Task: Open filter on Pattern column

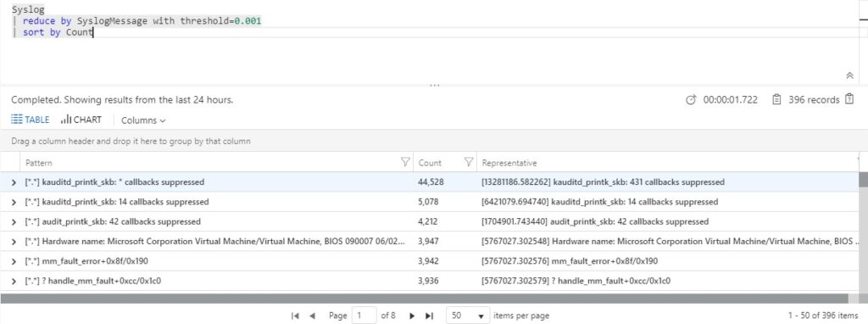Action: click(x=405, y=162)
